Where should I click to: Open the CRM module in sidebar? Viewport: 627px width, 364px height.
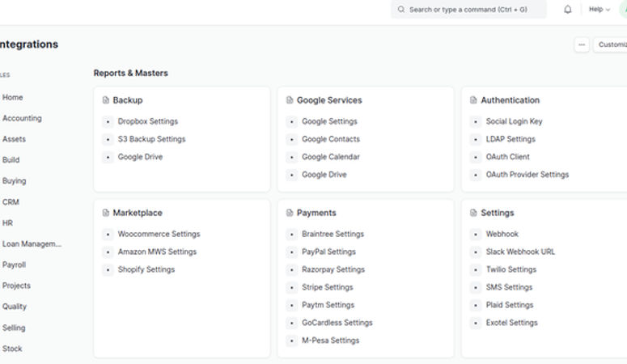click(x=11, y=202)
